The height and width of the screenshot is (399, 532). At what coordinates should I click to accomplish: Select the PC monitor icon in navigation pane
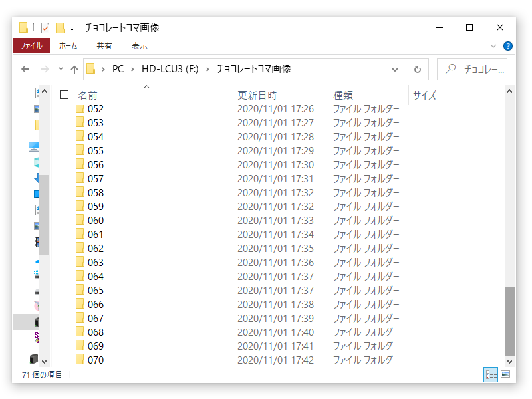(x=34, y=146)
